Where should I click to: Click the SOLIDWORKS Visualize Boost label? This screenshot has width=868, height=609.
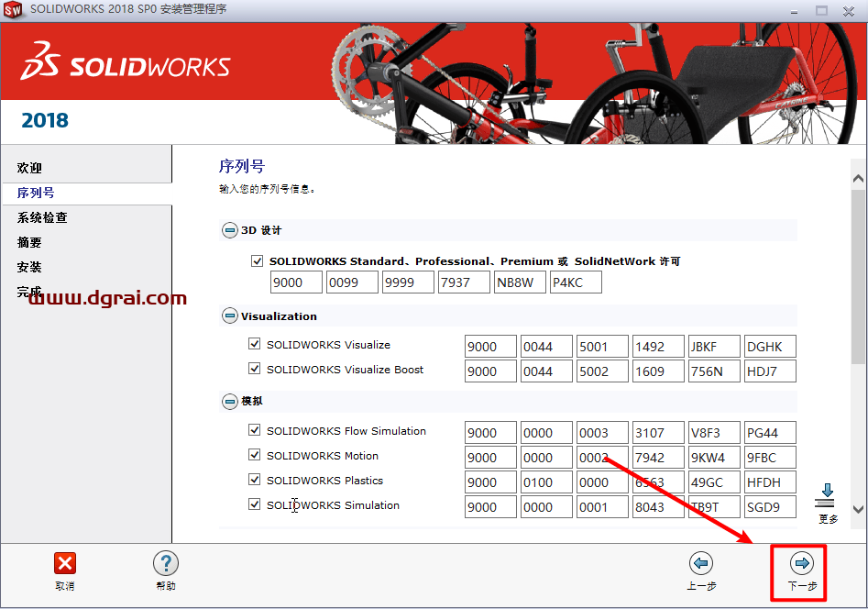[345, 369]
